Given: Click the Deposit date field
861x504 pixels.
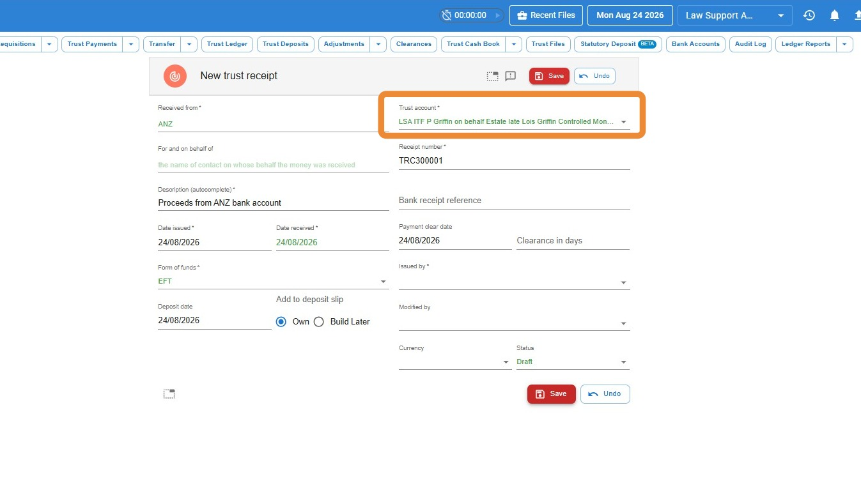Looking at the screenshot, I should pos(215,321).
